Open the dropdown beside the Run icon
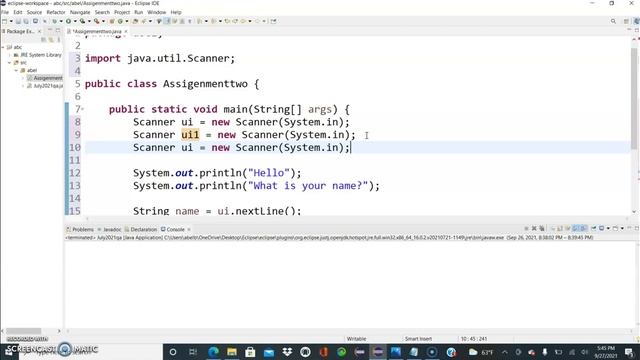The image size is (640, 360). [x=75, y=21]
